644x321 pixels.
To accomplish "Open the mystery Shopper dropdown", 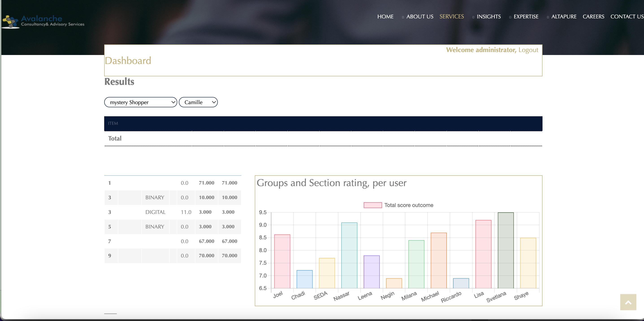I will (x=140, y=102).
